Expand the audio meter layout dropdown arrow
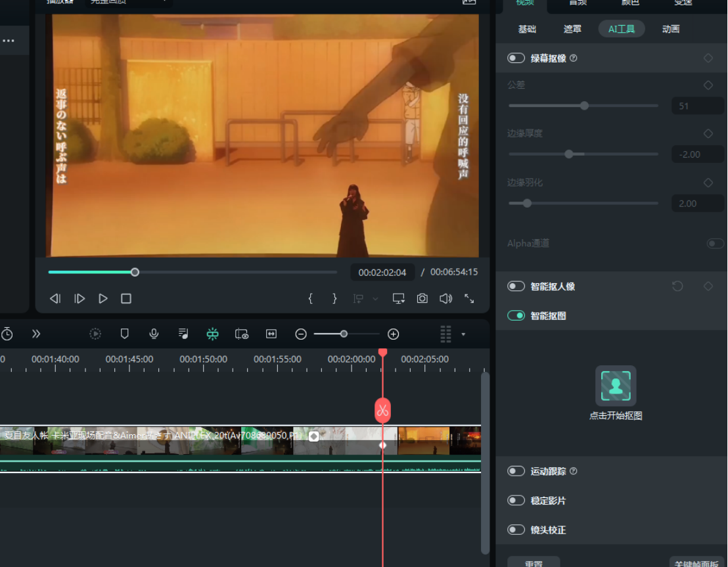Image resolution: width=728 pixels, height=567 pixels. [463, 334]
